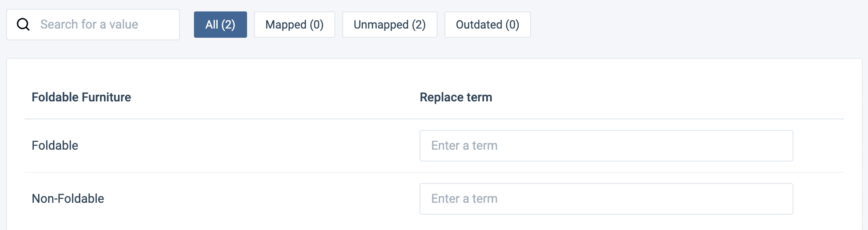The width and height of the screenshot is (868, 230).
Task: Click the Foldable Furniture column header
Action: click(81, 97)
